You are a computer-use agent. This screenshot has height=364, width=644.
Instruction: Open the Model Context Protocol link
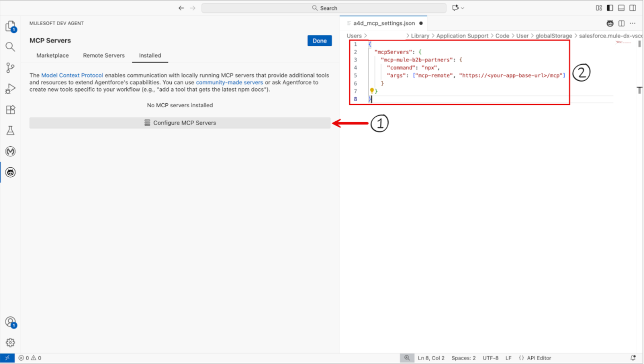click(72, 76)
